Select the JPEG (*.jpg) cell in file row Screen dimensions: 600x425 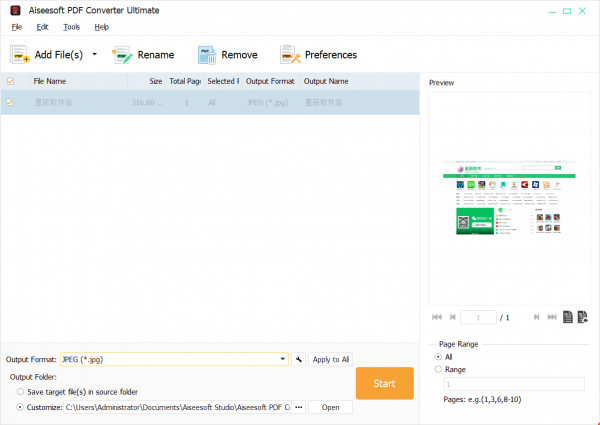[267, 103]
